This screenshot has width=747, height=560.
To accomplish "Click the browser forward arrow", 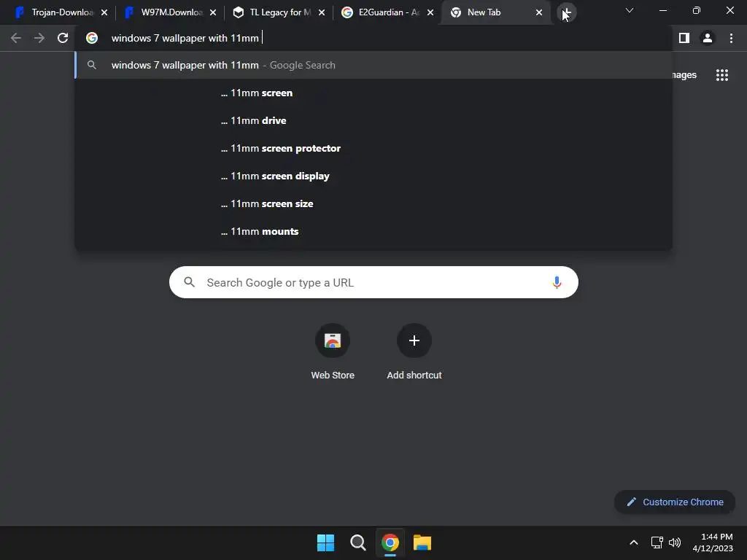I will [39, 38].
